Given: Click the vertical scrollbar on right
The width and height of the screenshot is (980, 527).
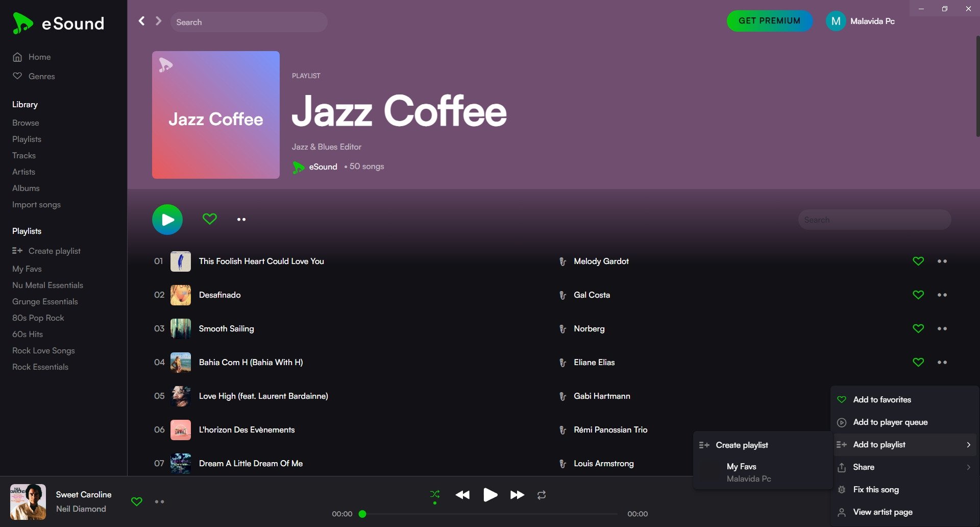Looking at the screenshot, I should [x=977, y=86].
